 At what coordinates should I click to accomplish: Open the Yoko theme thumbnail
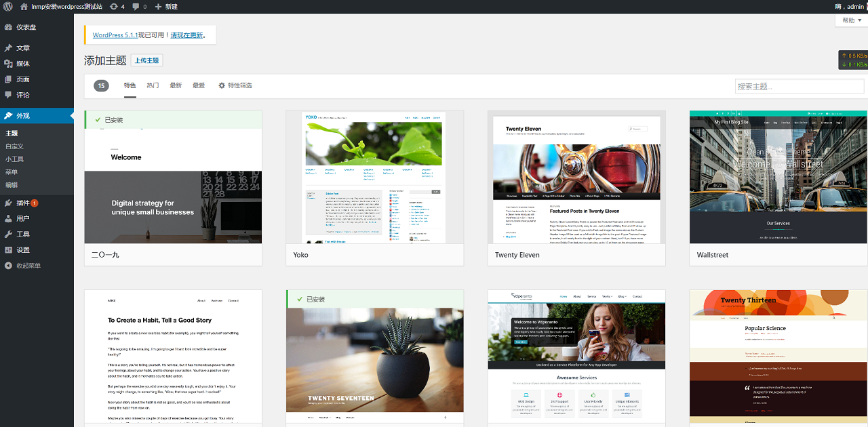375,177
